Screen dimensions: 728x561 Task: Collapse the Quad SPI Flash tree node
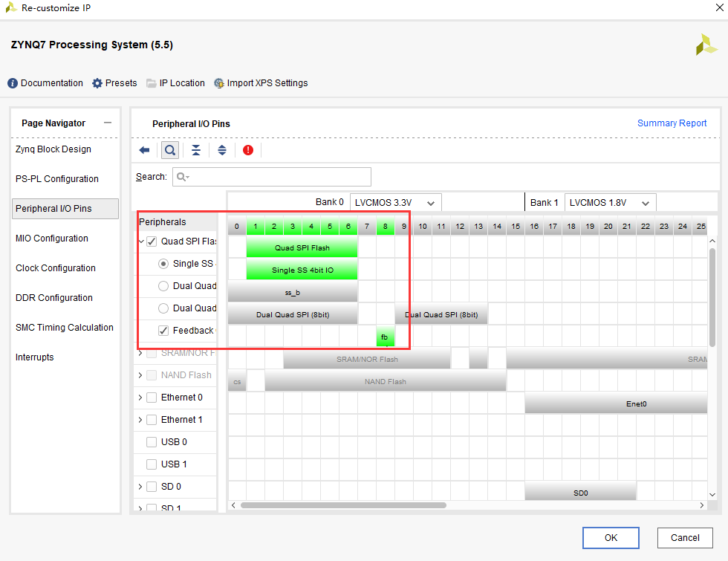tap(141, 241)
